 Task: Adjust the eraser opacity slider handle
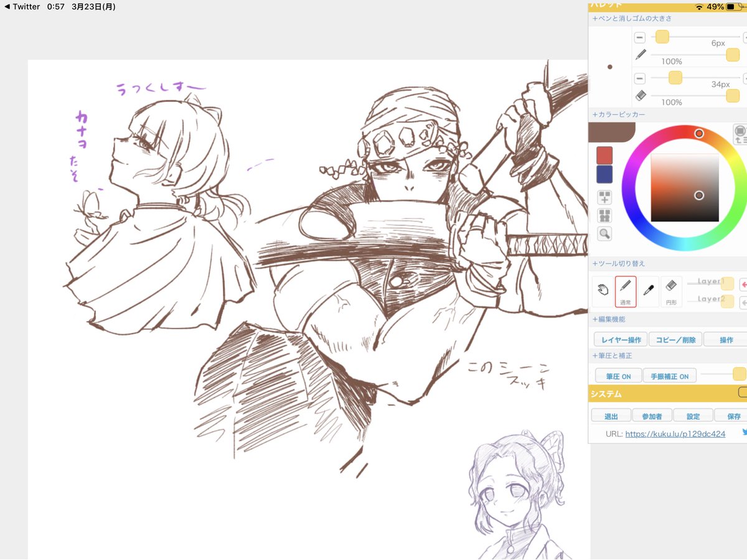pyautogui.click(x=733, y=96)
